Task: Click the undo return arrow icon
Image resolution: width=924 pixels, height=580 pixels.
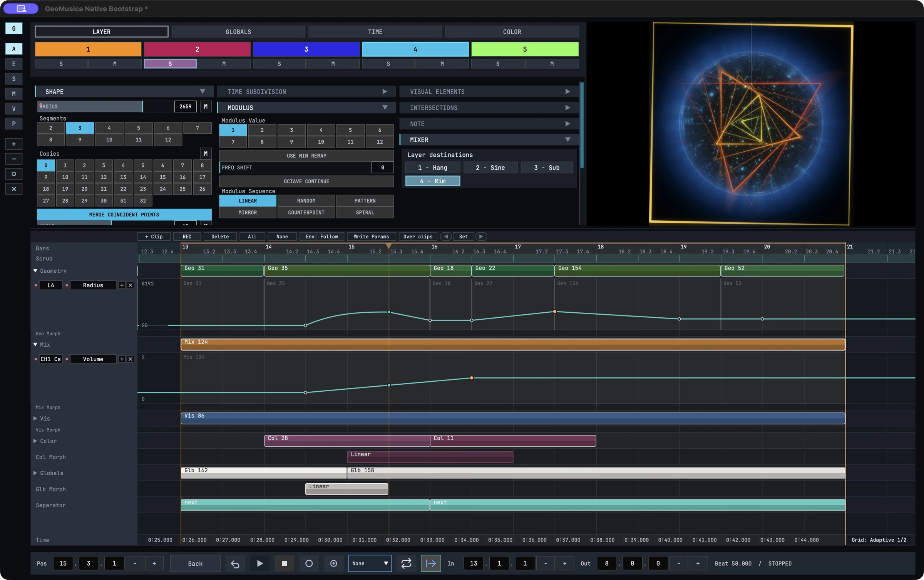Action: coord(235,563)
